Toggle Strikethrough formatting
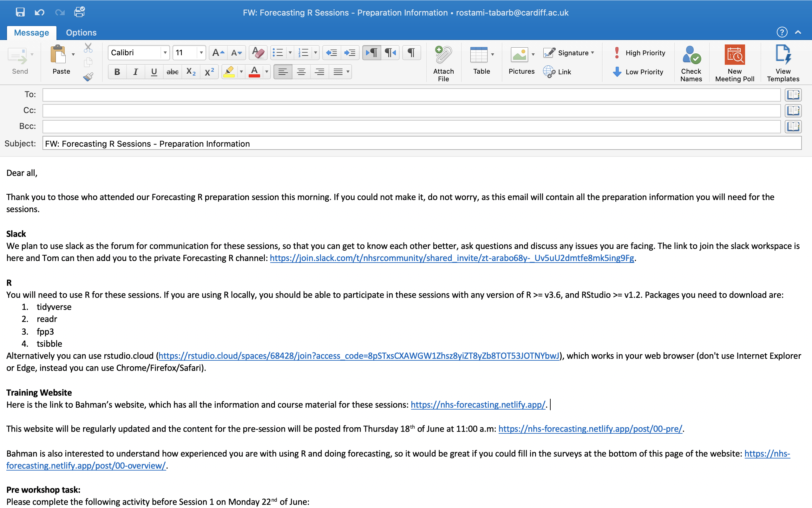The height and width of the screenshot is (508, 812). (x=173, y=72)
